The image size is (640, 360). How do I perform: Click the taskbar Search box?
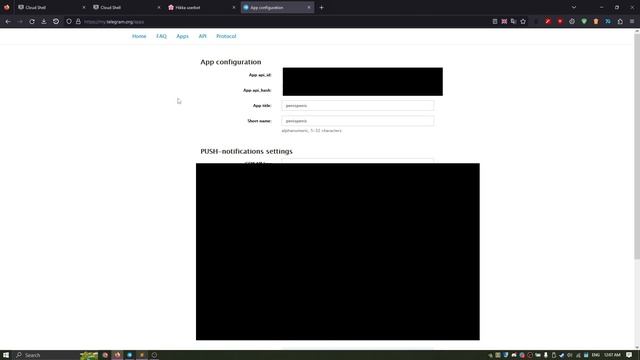[47, 355]
